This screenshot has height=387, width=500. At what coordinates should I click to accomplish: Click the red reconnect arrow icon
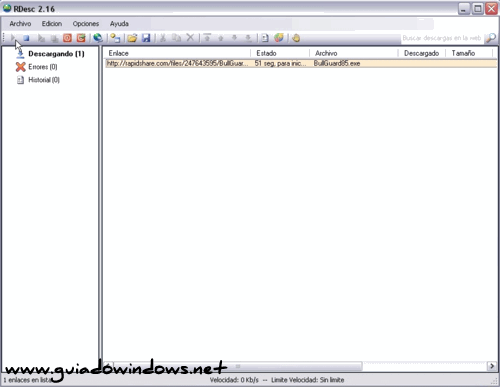pos(81,38)
